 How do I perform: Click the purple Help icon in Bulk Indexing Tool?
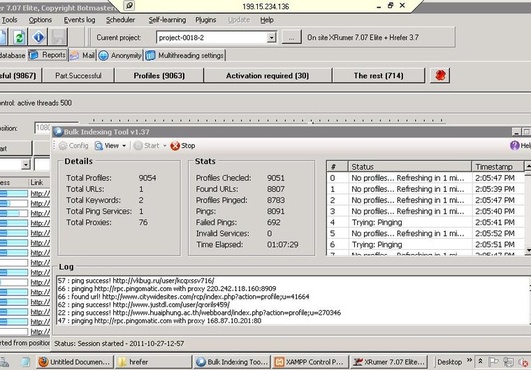click(x=515, y=146)
